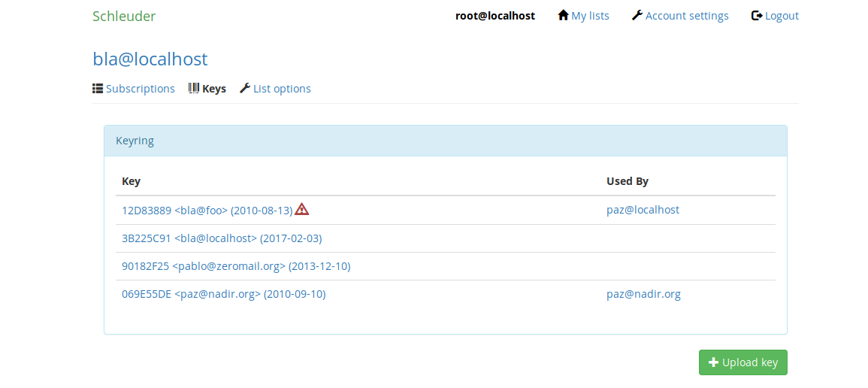Open key 069E55DE <paz@nadir.org>

(x=224, y=295)
